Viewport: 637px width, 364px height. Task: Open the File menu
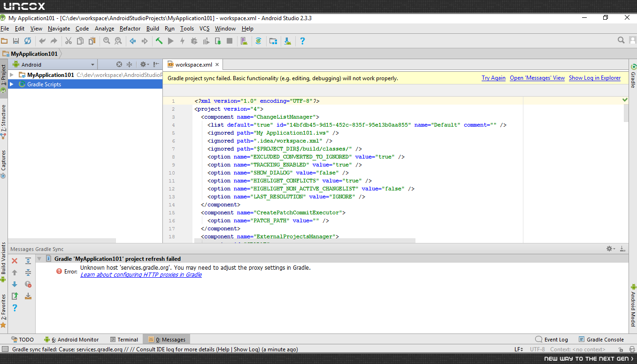(5, 29)
